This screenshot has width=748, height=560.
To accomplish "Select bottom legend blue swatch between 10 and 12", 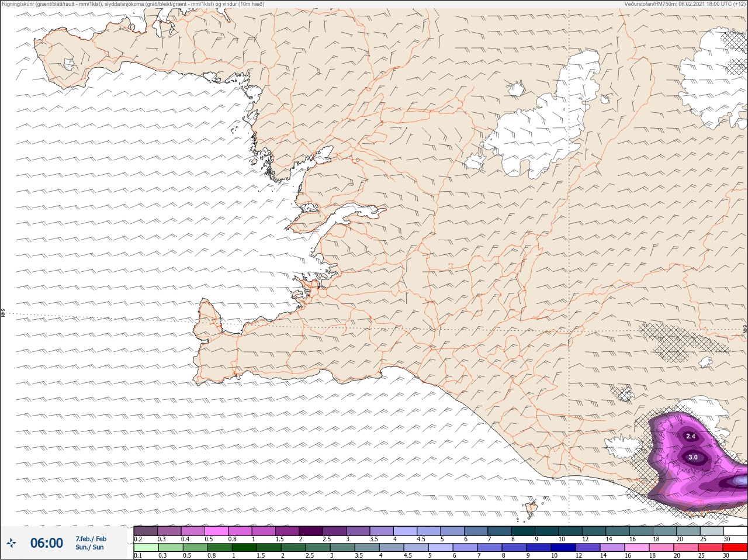I will [x=564, y=548].
